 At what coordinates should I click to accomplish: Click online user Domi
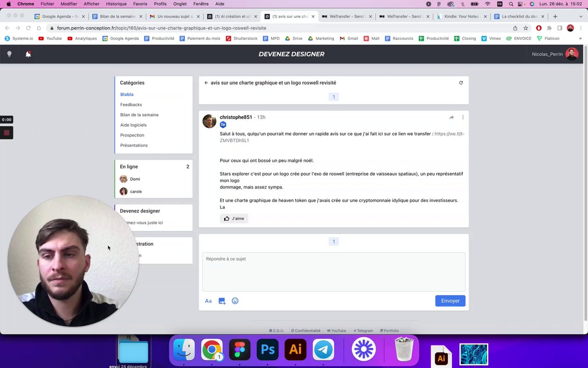pyautogui.click(x=130, y=179)
